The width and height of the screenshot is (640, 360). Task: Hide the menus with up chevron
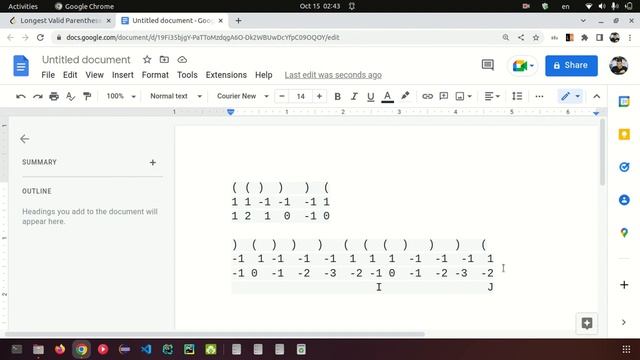[x=597, y=96]
